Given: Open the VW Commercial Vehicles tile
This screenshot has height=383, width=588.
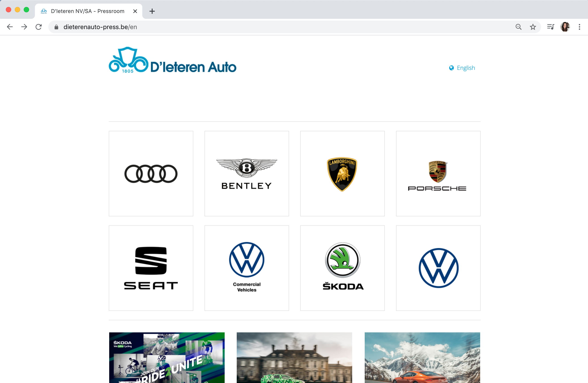Looking at the screenshot, I should 247,268.
